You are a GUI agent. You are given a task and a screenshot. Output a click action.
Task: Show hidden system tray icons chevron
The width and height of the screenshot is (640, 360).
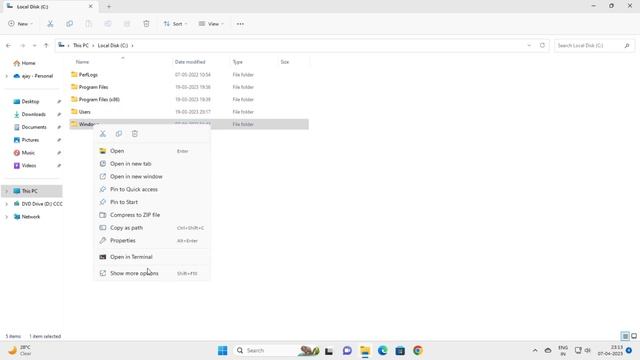535,351
